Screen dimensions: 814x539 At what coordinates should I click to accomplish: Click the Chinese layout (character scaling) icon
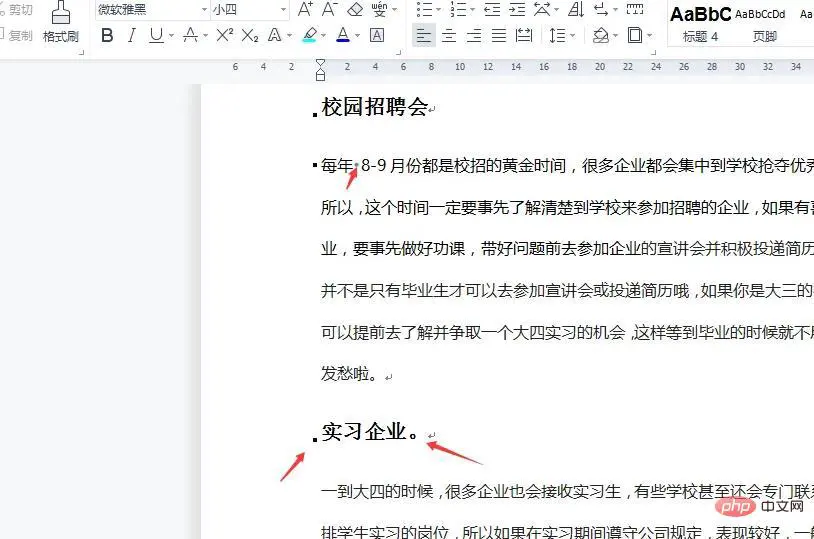pos(542,9)
